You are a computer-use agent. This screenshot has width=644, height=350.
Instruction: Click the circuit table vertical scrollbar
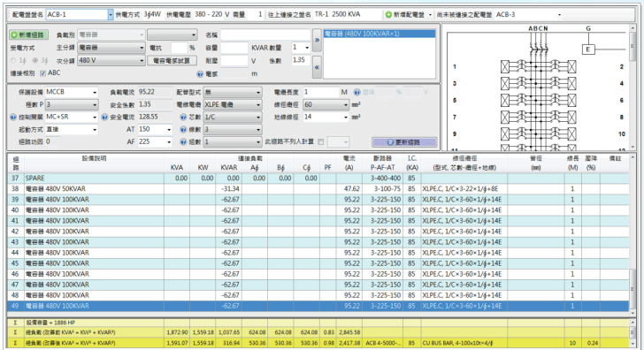coord(632,234)
